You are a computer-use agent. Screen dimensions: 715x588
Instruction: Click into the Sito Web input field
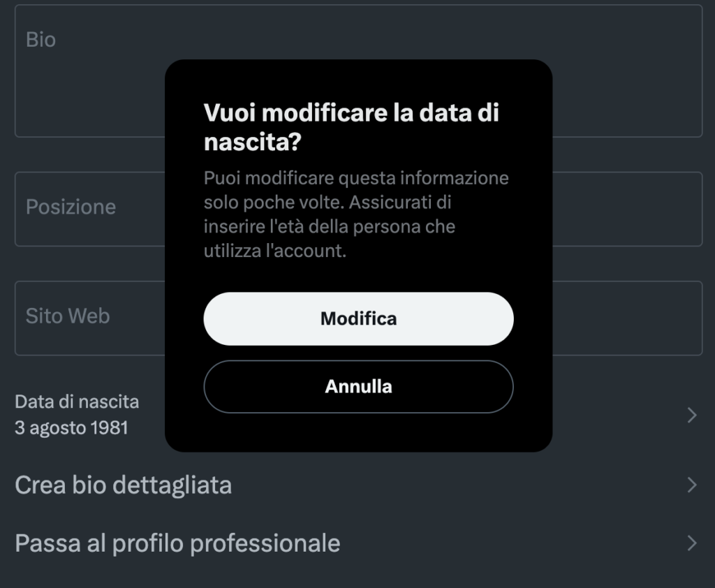tap(91, 335)
